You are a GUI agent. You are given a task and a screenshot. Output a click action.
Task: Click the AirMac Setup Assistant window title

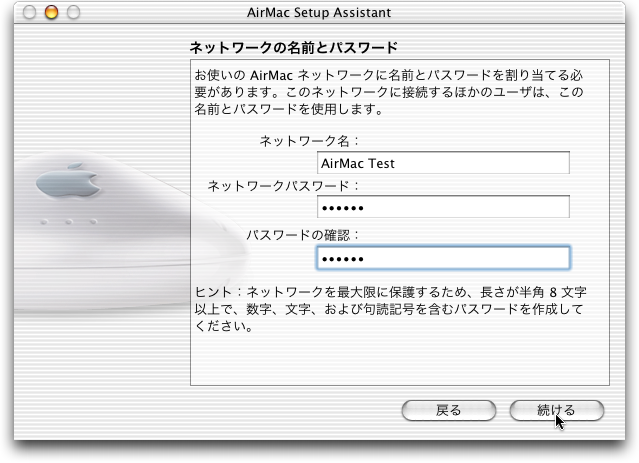click(x=319, y=13)
